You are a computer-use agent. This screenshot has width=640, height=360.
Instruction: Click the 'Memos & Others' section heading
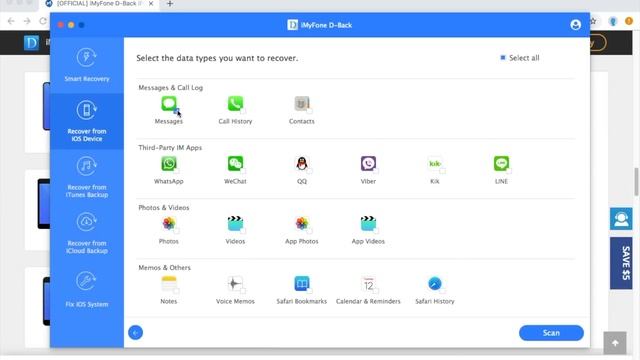(x=164, y=267)
